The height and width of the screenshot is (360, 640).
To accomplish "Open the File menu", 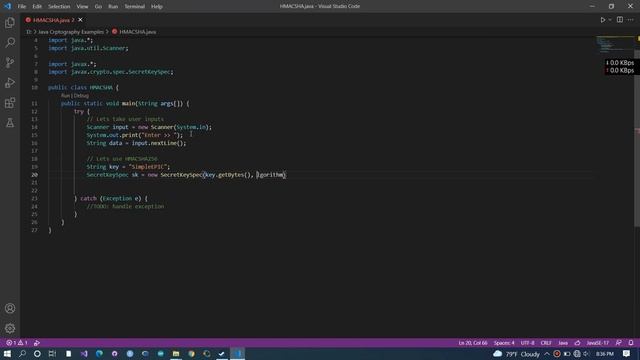I will pos(22,7).
